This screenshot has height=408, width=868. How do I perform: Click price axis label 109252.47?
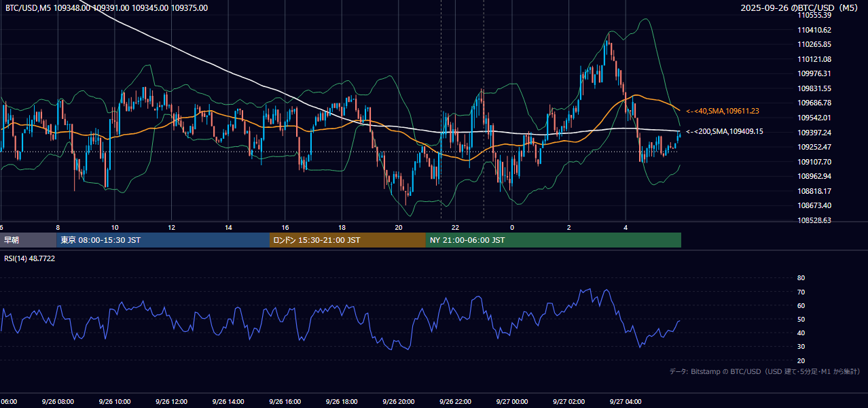click(x=814, y=147)
